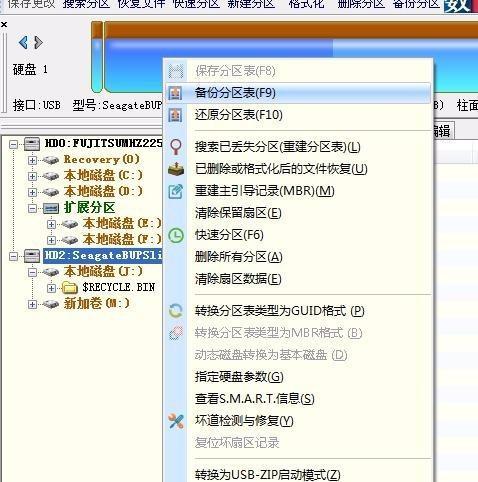This screenshot has height=482, width=478.
Task: Click the deleted file recovery icon
Action: (x=176, y=169)
